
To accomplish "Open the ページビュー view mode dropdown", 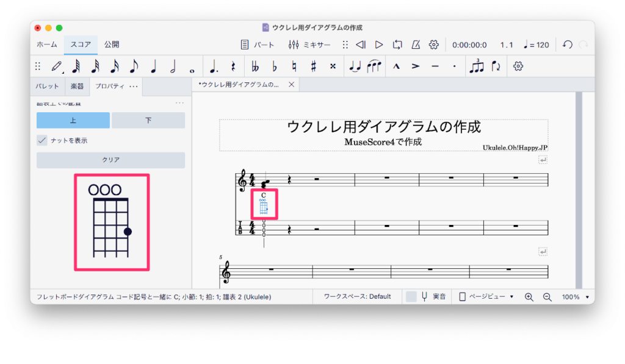I will [486, 296].
